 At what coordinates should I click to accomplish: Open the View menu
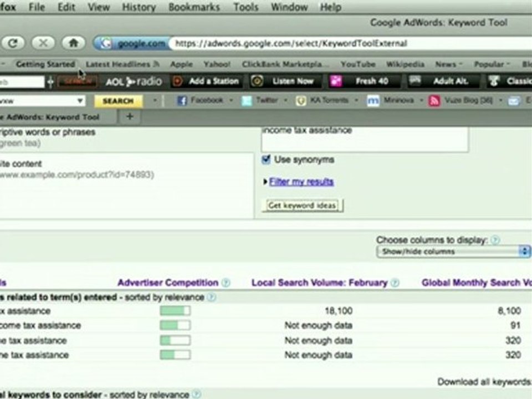99,7
